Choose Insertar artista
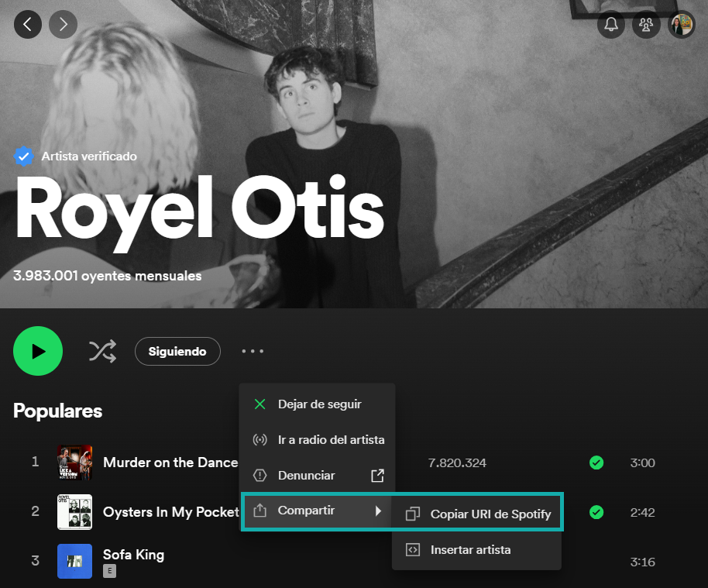The height and width of the screenshot is (588, 708). point(472,550)
